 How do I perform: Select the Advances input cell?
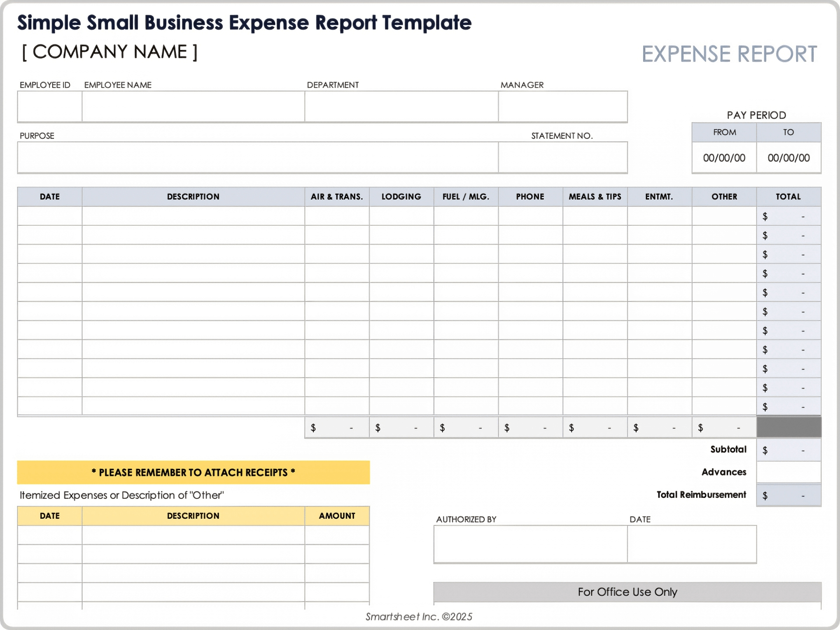point(787,472)
